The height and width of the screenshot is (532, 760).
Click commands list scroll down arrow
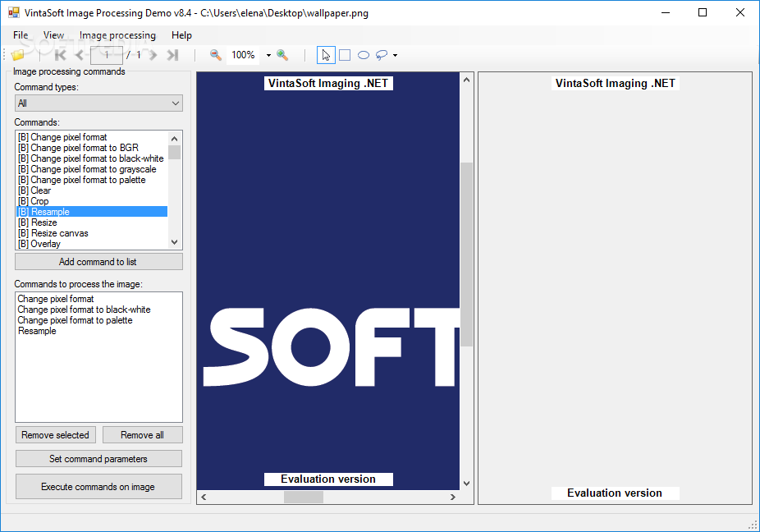pyautogui.click(x=175, y=242)
